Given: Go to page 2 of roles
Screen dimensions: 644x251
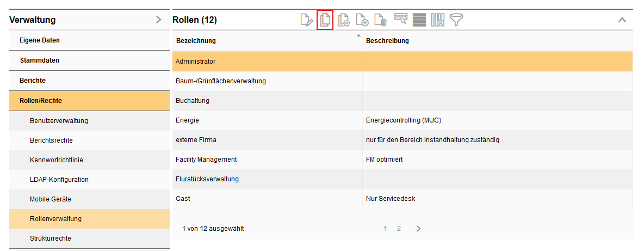Looking at the screenshot, I should 399,229.
